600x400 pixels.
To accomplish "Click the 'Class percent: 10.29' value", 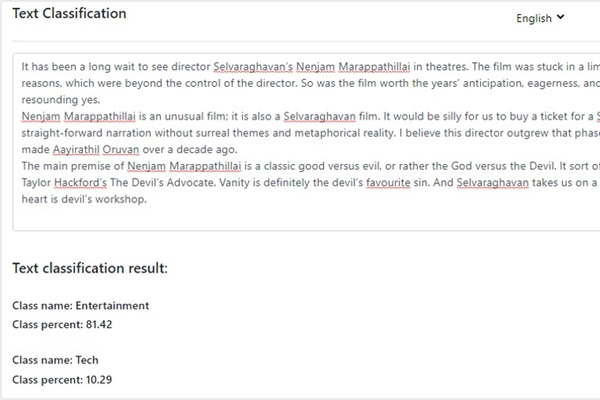I will [62, 380].
